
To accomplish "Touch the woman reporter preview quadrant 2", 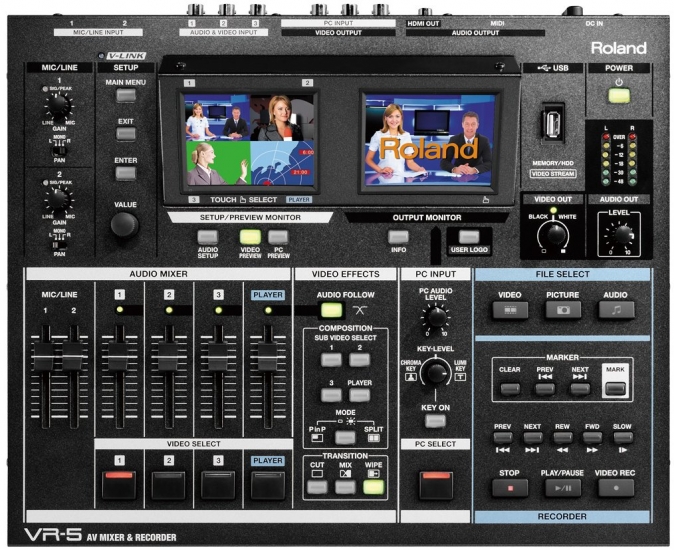I will click(x=282, y=118).
